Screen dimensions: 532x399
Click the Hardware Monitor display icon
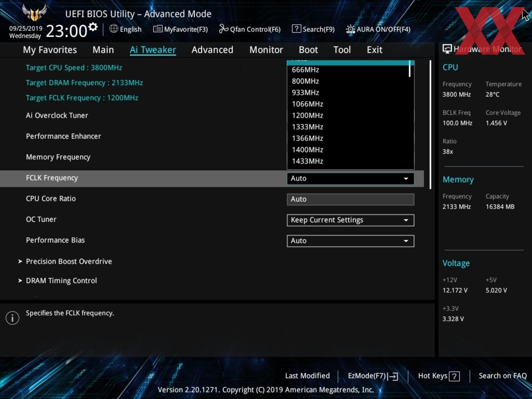click(x=447, y=49)
